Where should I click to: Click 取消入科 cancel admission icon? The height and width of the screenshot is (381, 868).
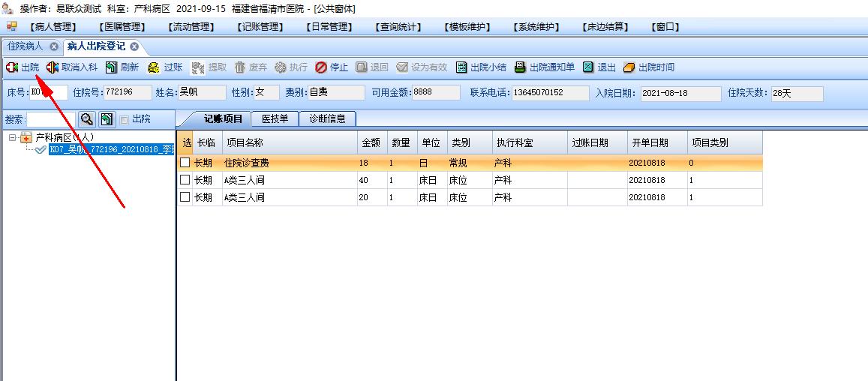[53, 67]
